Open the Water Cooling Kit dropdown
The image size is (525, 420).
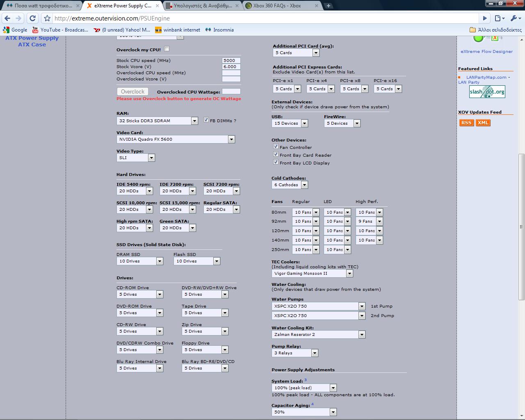coord(319,335)
